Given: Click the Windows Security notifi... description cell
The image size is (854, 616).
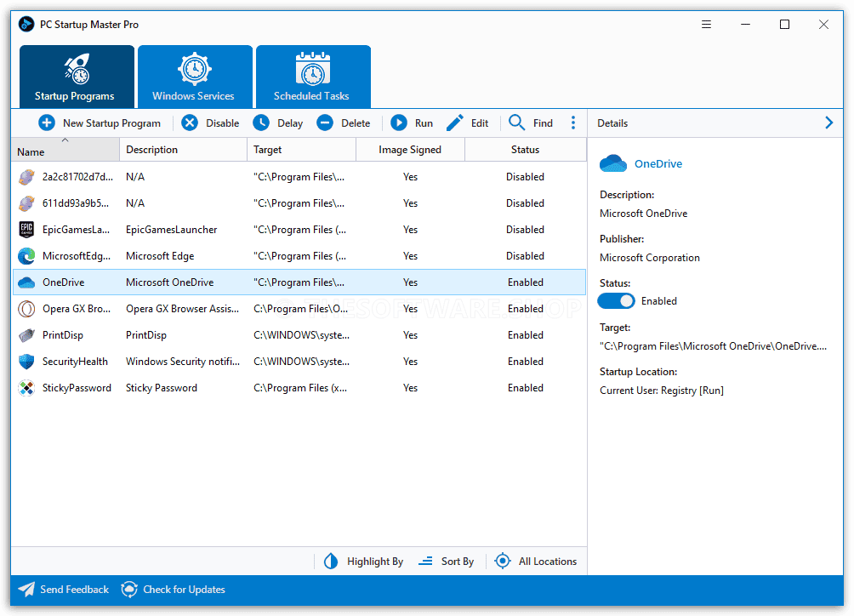Looking at the screenshot, I should point(183,362).
